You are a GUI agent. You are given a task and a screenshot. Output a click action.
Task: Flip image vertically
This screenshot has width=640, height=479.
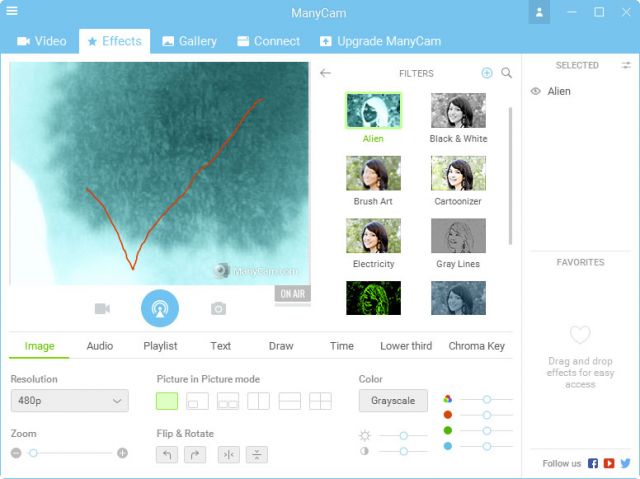point(257,455)
